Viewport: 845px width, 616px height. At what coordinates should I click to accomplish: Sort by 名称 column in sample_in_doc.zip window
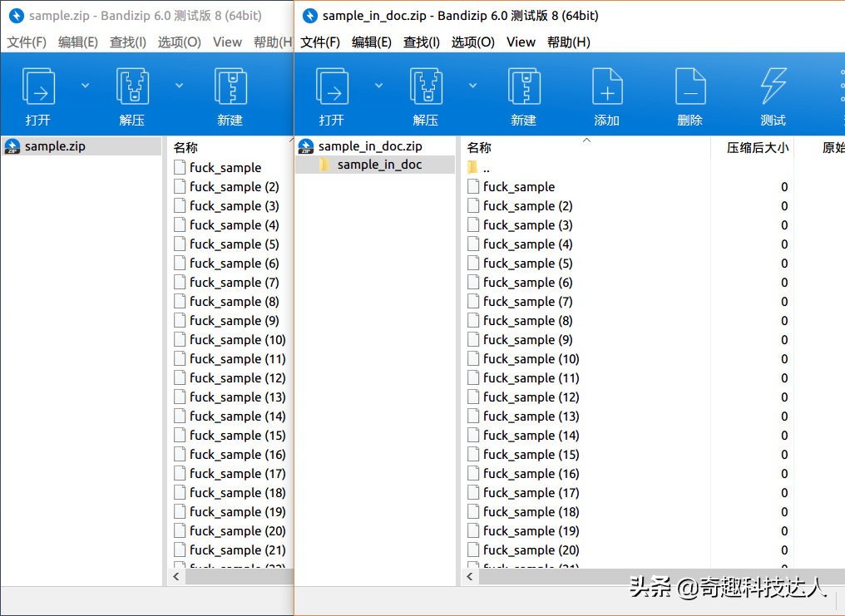tap(479, 147)
